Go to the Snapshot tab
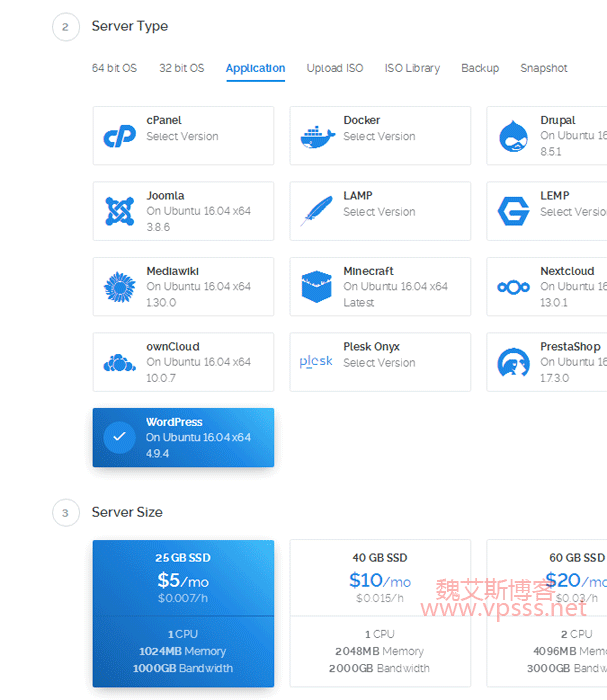This screenshot has height=700, width=607. click(543, 68)
